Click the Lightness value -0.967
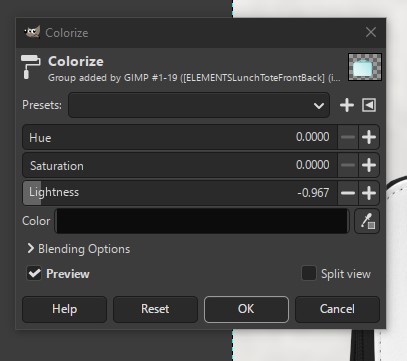 click(313, 193)
